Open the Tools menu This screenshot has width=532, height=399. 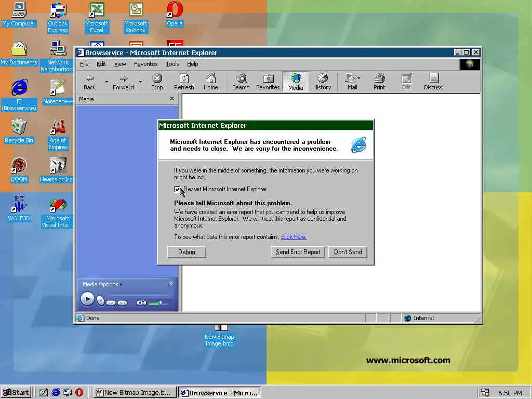(x=172, y=64)
